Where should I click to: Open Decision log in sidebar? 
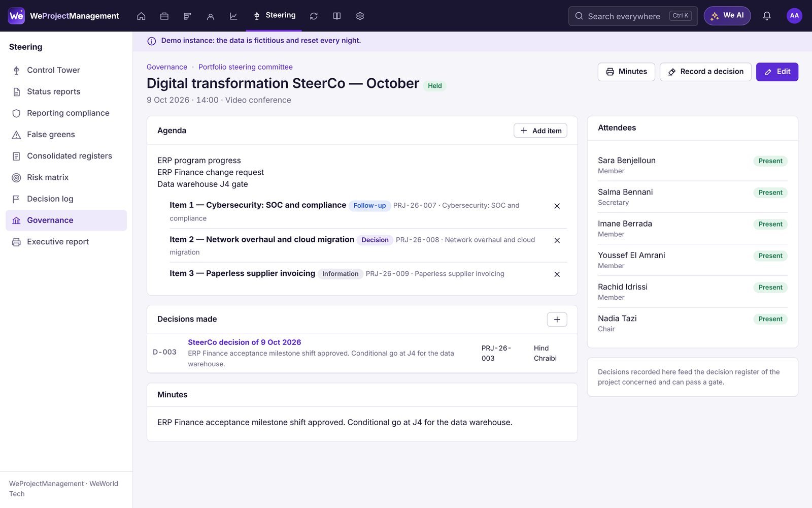pyautogui.click(x=66, y=199)
